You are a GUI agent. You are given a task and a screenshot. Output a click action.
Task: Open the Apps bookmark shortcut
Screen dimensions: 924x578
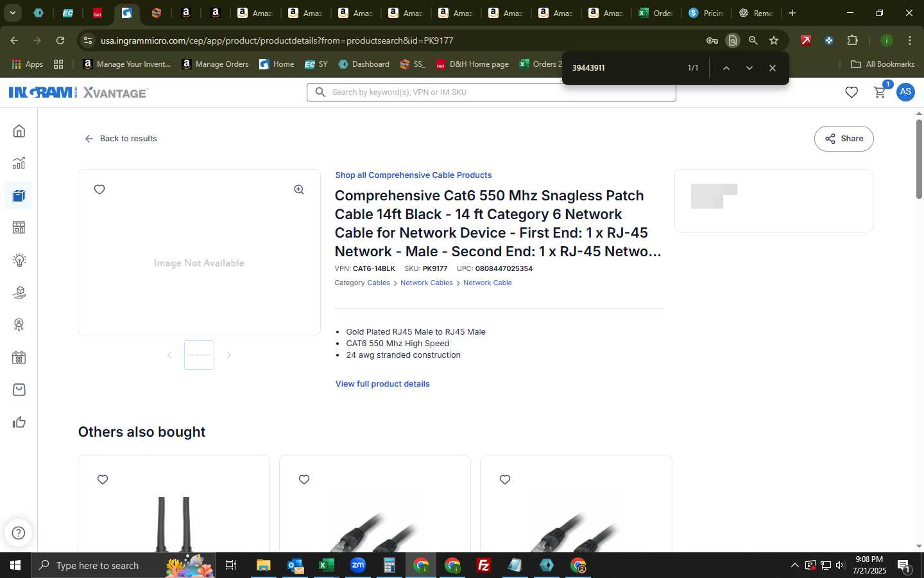click(x=28, y=64)
